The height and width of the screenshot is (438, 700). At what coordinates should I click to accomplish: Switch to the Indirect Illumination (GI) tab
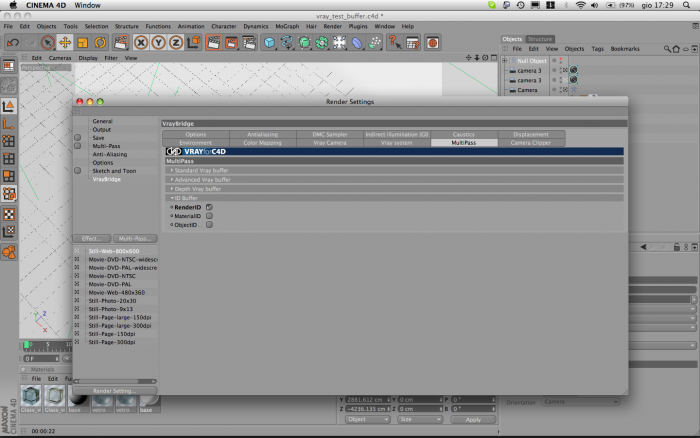coord(397,134)
